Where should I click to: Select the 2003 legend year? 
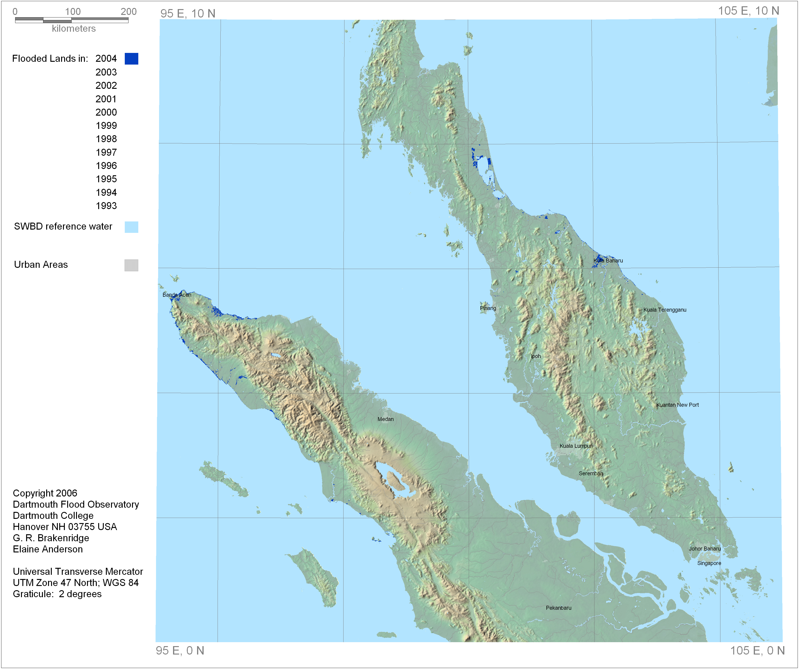[x=106, y=72]
